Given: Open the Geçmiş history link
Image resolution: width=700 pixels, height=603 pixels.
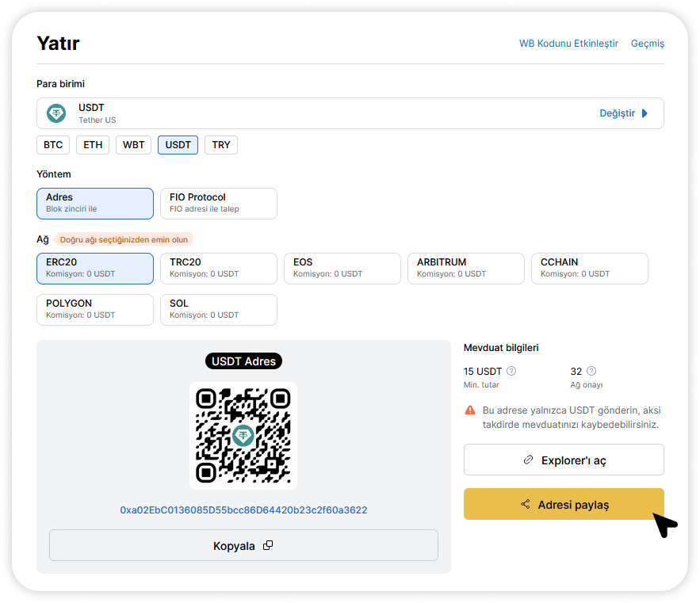Looking at the screenshot, I should pyautogui.click(x=647, y=44).
